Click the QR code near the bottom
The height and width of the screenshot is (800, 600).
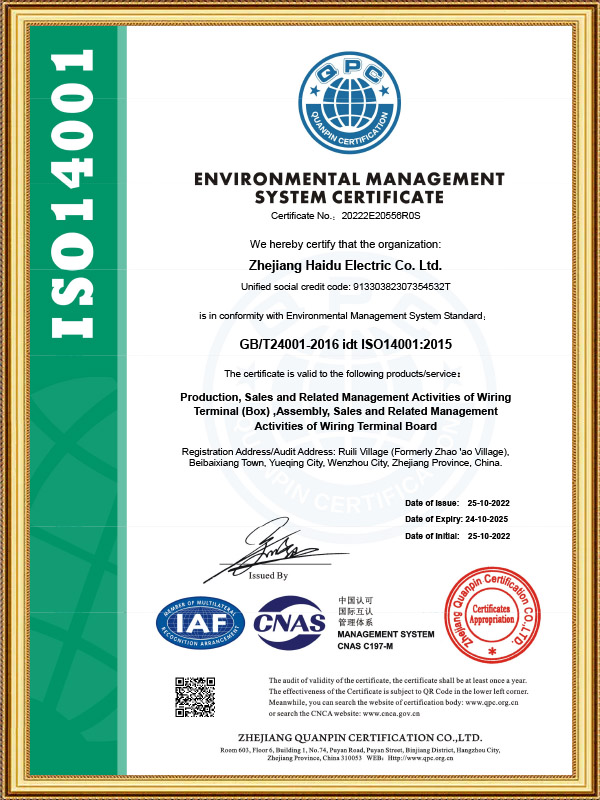pyautogui.click(x=195, y=697)
